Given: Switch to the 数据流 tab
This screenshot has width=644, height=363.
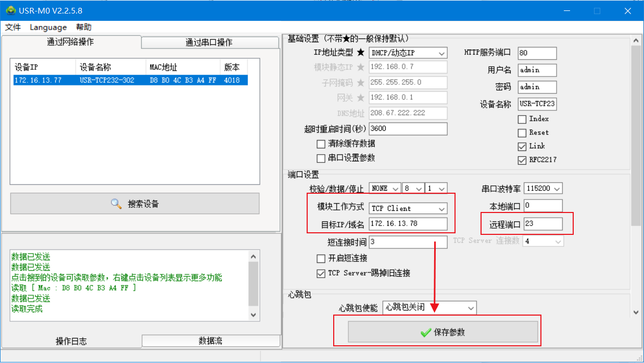Looking at the screenshot, I should pyautogui.click(x=210, y=341).
